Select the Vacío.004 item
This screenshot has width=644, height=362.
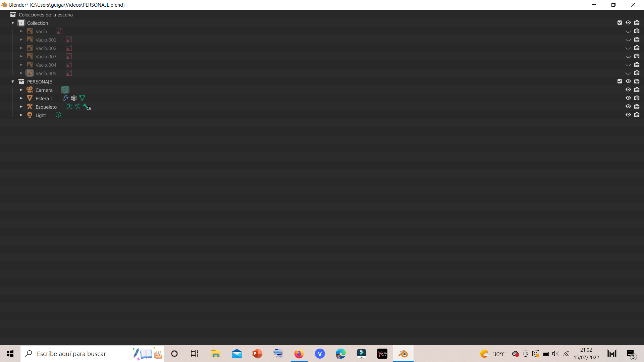[46, 65]
